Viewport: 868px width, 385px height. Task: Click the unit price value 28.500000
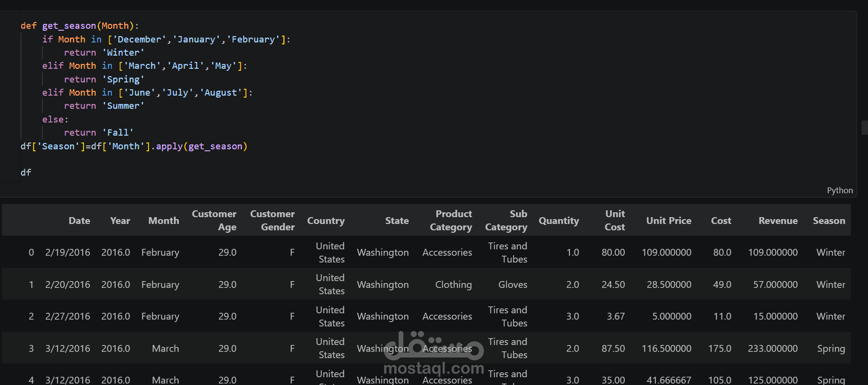pos(669,284)
